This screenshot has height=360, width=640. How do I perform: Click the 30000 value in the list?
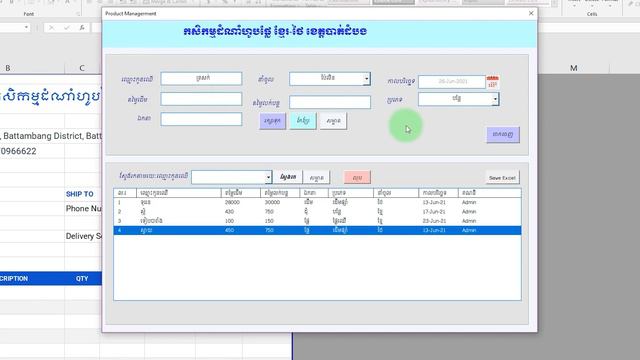tap(272, 202)
